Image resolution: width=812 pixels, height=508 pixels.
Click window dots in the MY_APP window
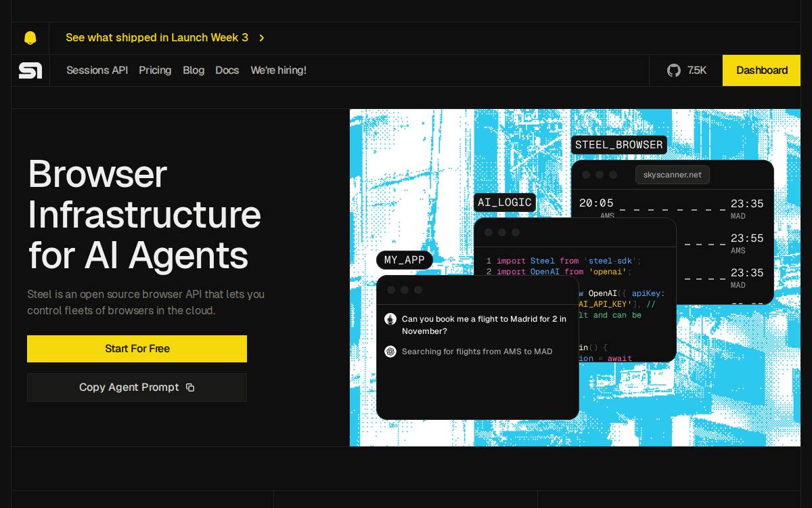[x=405, y=290]
